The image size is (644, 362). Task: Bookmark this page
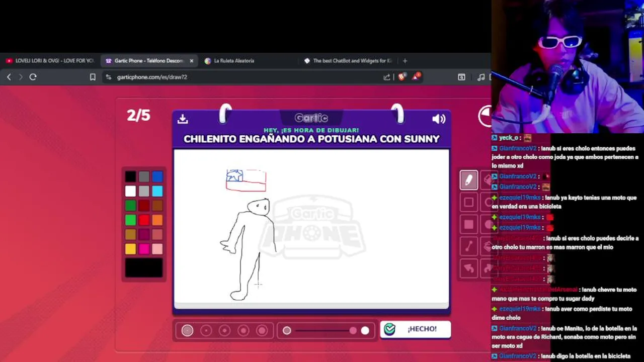pos(93,77)
